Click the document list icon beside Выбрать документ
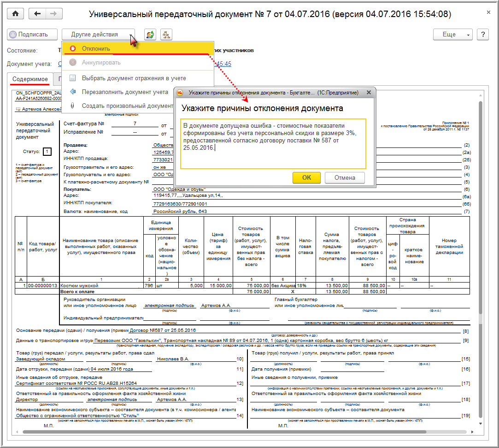Viewport: 499px width, 448px height. [73, 78]
